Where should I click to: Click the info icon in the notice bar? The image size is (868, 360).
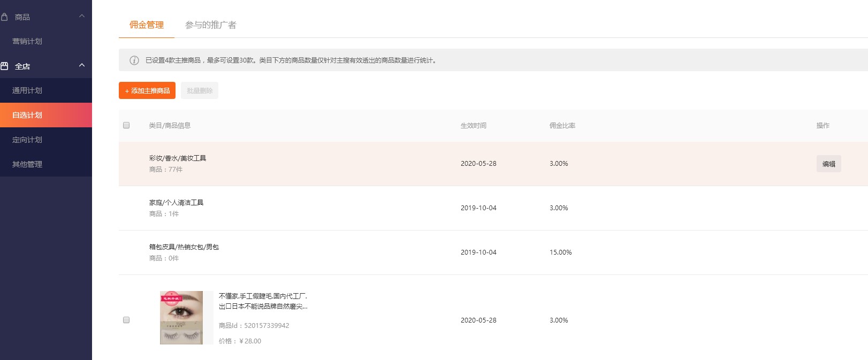134,60
